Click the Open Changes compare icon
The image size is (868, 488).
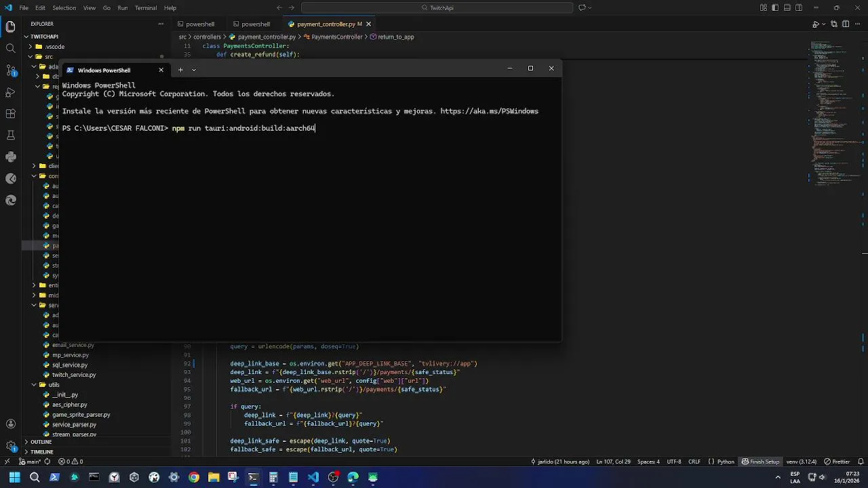tap(834, 24)
